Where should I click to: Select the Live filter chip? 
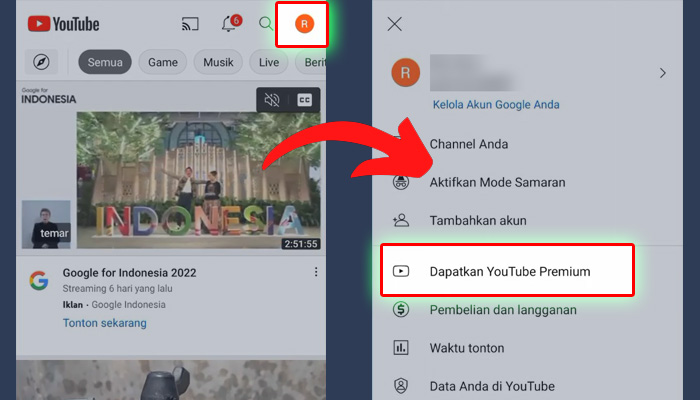[269, 62]
